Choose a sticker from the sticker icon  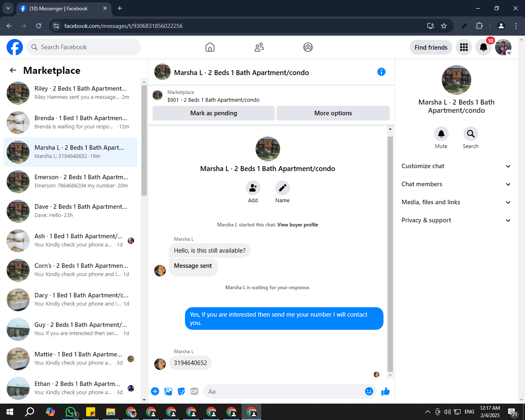point(181,391)
